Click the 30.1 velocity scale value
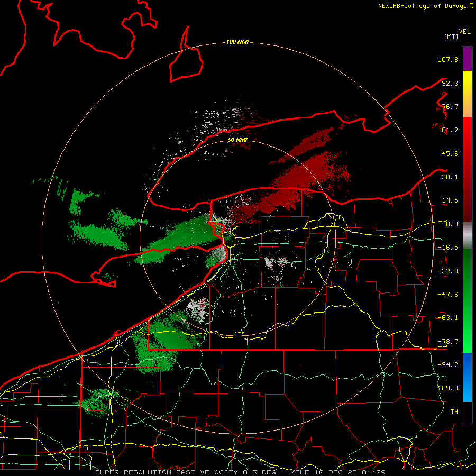476x476 pixels. click(x=450, y=177)
